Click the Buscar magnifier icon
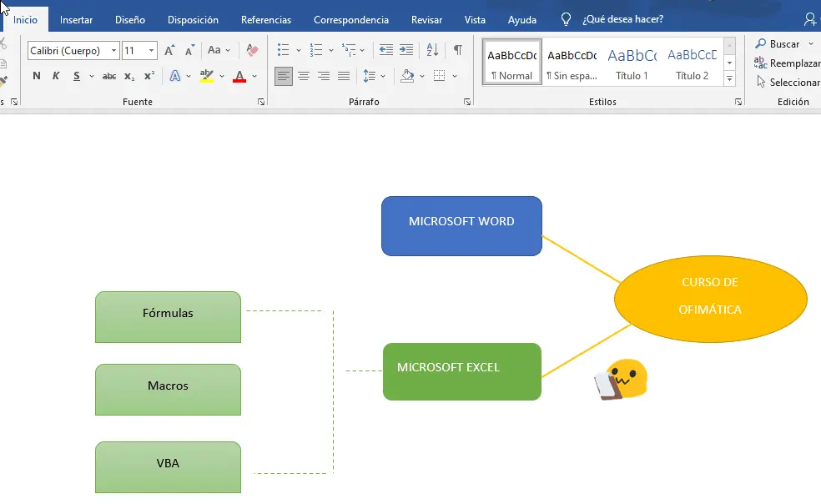 761,43
